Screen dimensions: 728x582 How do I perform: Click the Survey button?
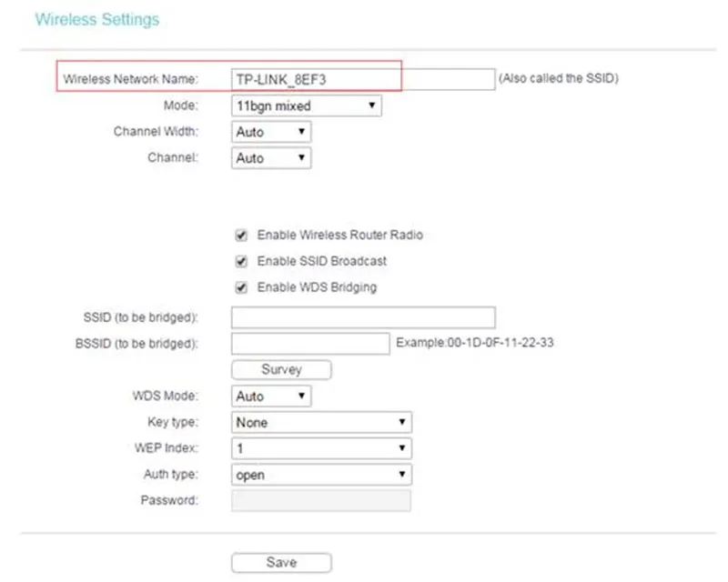click(281, 369)
